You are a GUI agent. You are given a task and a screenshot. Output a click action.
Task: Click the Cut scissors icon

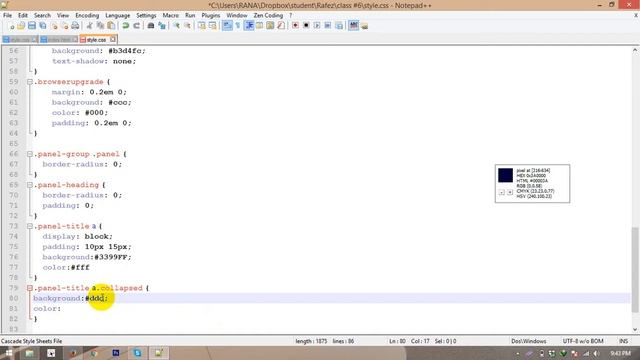pos(89,26)
